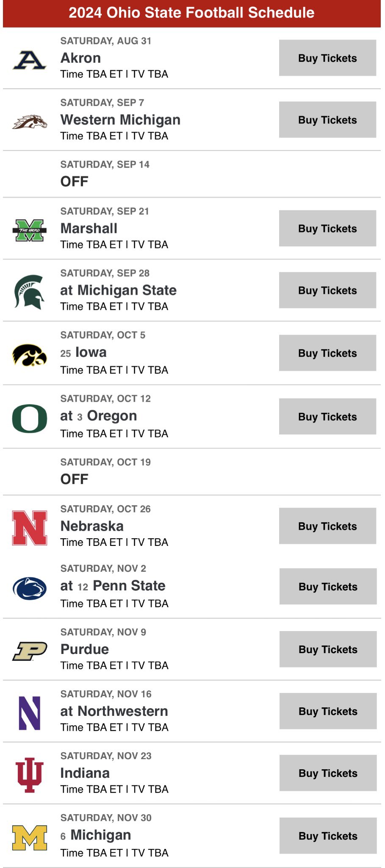
Task: Click the Purdue P logo
Action: point(29,651)
